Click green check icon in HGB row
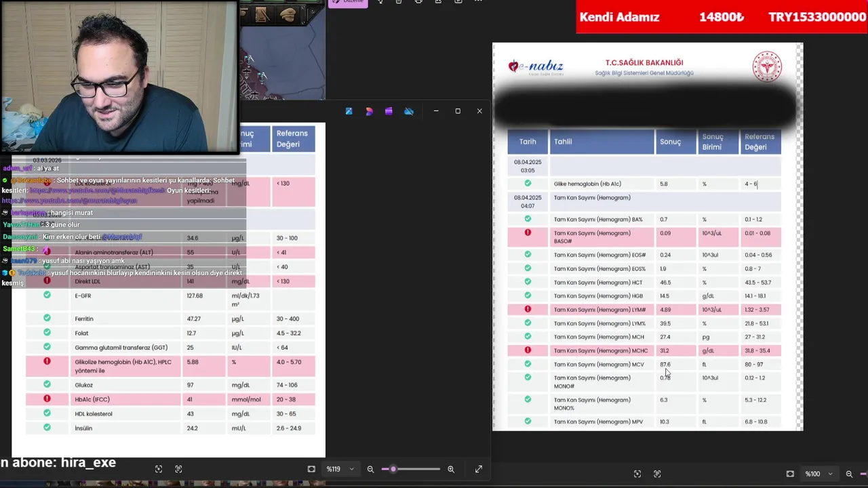This screenshot has width=868, height=488. coord(528,296)
